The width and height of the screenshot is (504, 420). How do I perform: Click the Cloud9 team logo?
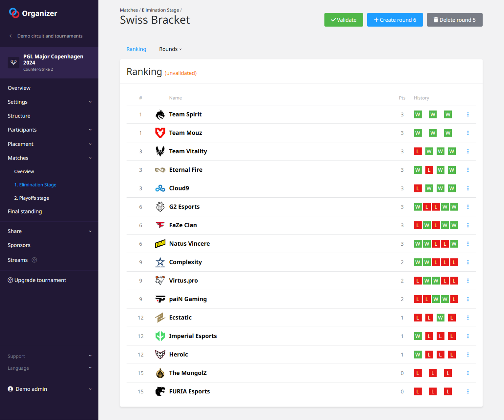tap(160, 188)
